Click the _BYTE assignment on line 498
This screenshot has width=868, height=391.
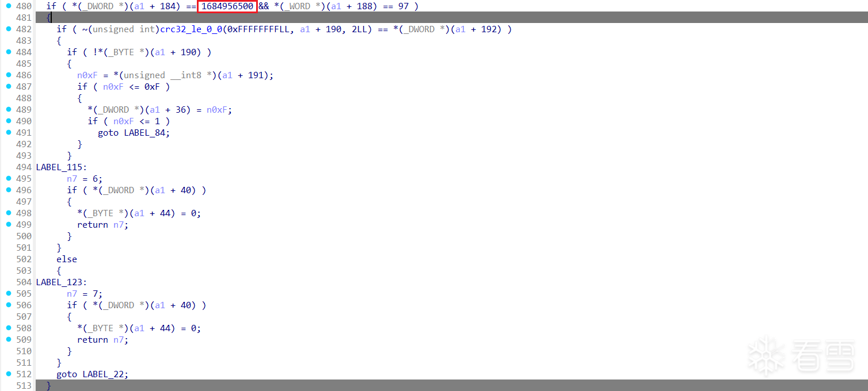coord(139,213)
